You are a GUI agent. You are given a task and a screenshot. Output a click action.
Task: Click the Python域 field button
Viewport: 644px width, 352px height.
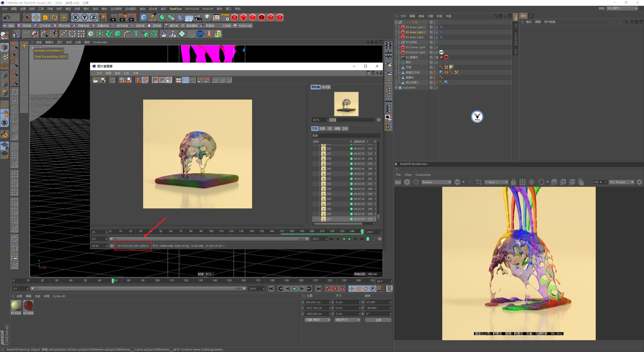tap(243, 26)
